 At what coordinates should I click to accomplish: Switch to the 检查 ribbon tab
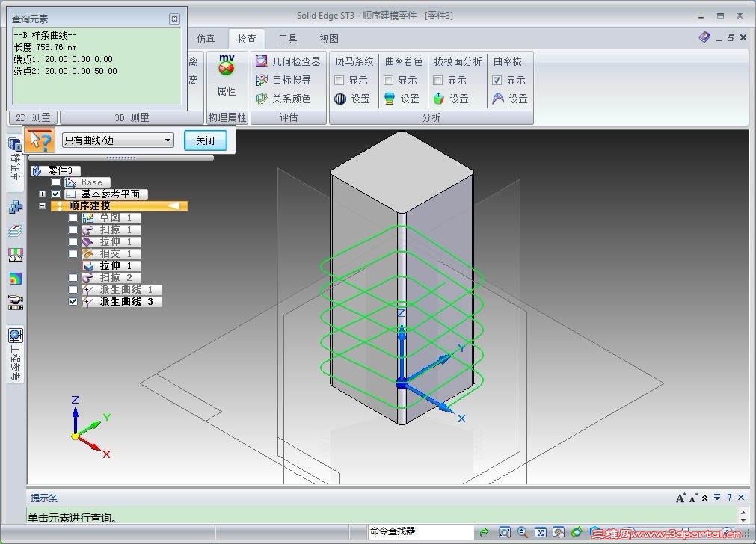point(247,39)
